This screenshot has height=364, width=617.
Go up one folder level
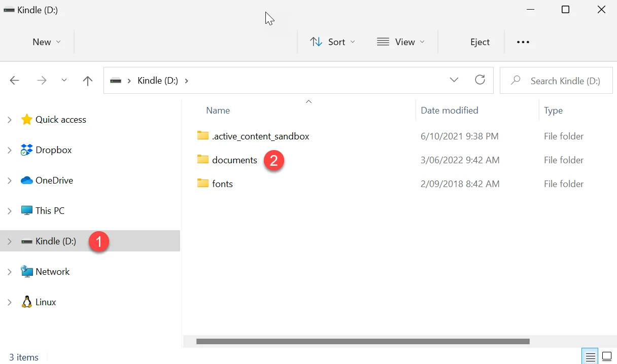(x=88, y=80)
